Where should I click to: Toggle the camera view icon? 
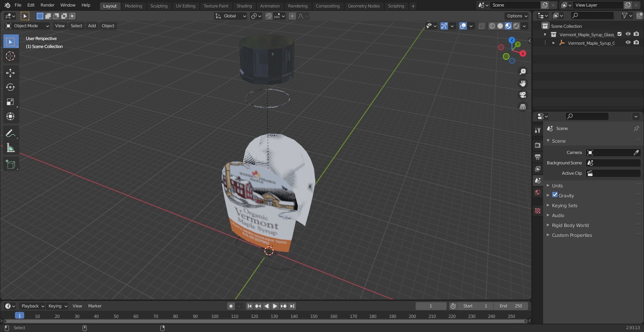(x=522, y=95)
